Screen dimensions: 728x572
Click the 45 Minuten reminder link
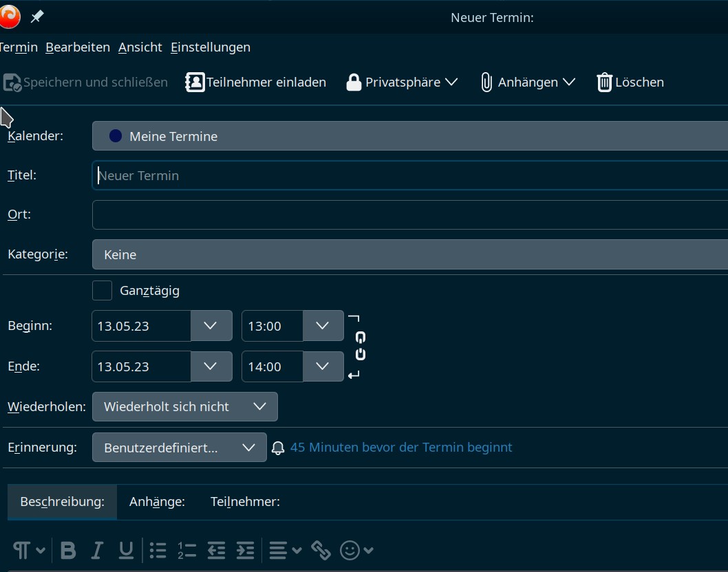click(x=401, y=448)
